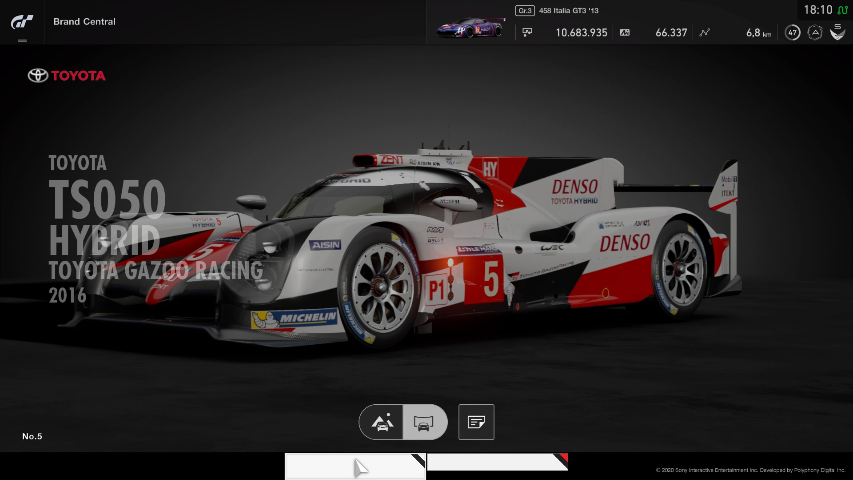
Task: Click the Gran Turismo logo icon
Action: 21,21
